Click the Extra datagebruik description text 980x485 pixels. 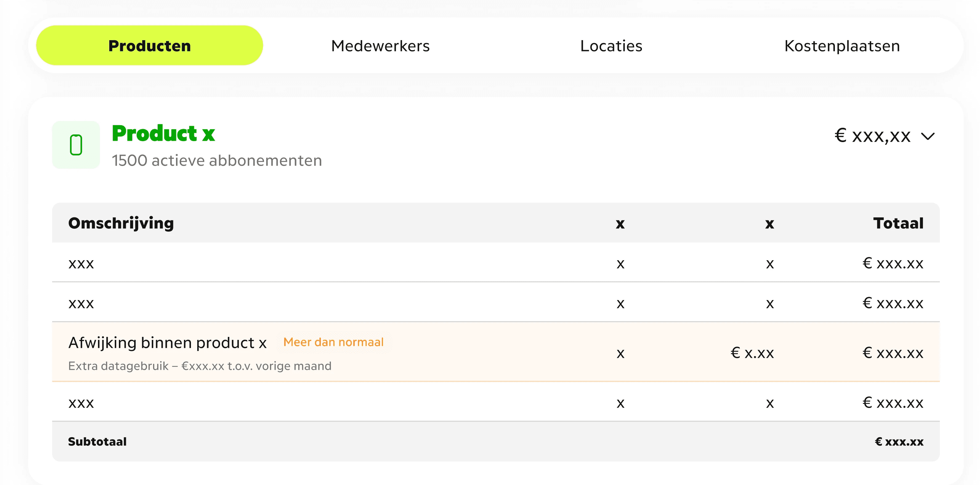(200, 366)
